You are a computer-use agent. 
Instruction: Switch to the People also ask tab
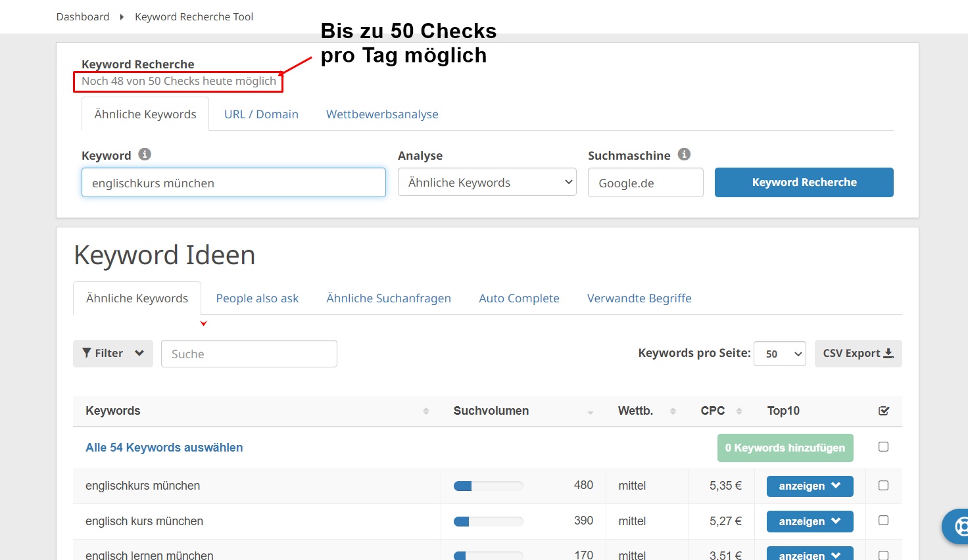tap(257, 298)
